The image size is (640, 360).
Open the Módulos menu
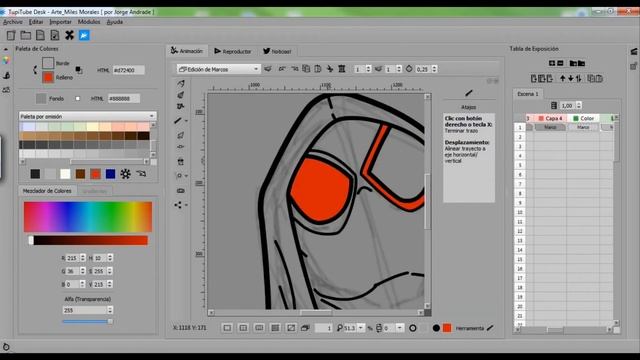click(89, 22)
